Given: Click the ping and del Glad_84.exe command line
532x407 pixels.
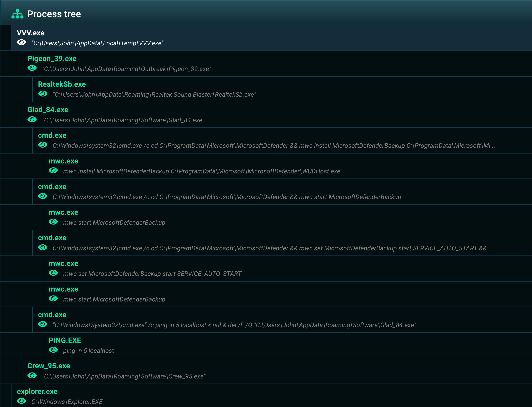Looking at the screenshot, I should coord(234,325).
